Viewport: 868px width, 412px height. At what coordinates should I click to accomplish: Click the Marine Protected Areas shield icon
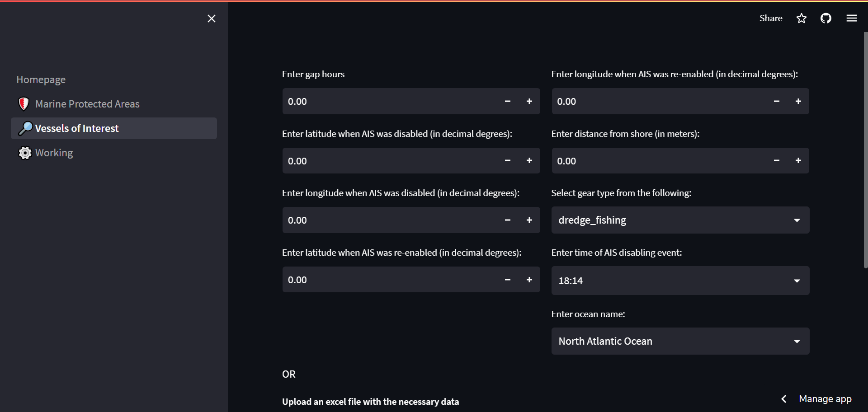pos(24,104)
